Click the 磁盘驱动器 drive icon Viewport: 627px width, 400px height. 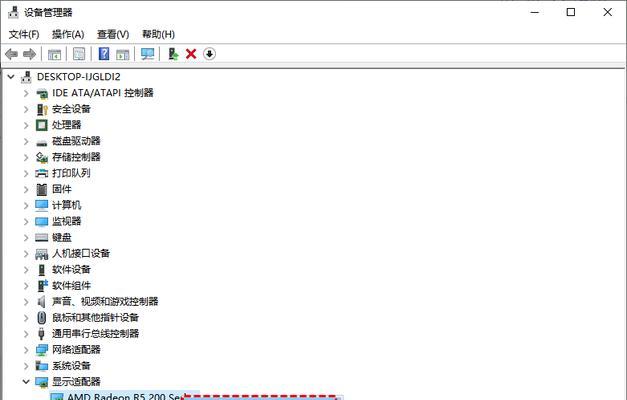(x=42, y=142)
